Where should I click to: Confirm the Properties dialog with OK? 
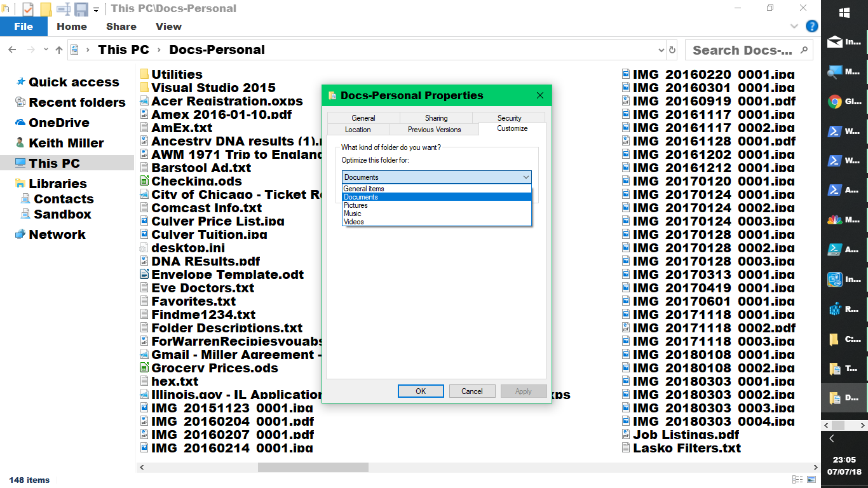click(x=421, y=391)
